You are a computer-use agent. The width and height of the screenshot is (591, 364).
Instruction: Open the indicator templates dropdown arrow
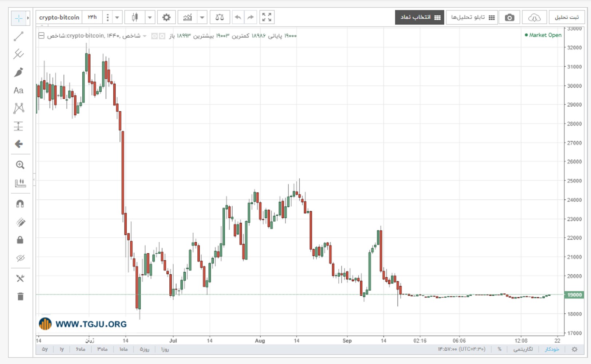coord(202,17)
